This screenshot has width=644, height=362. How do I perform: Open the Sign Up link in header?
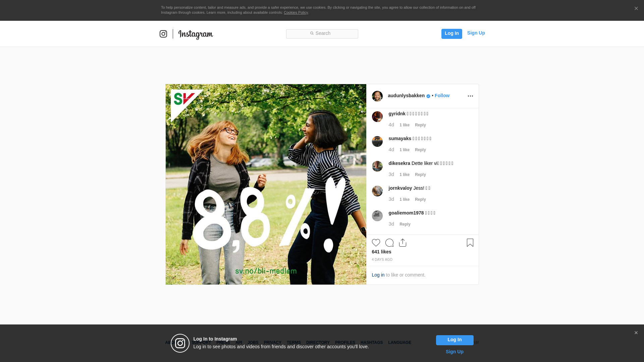point(476,33)
